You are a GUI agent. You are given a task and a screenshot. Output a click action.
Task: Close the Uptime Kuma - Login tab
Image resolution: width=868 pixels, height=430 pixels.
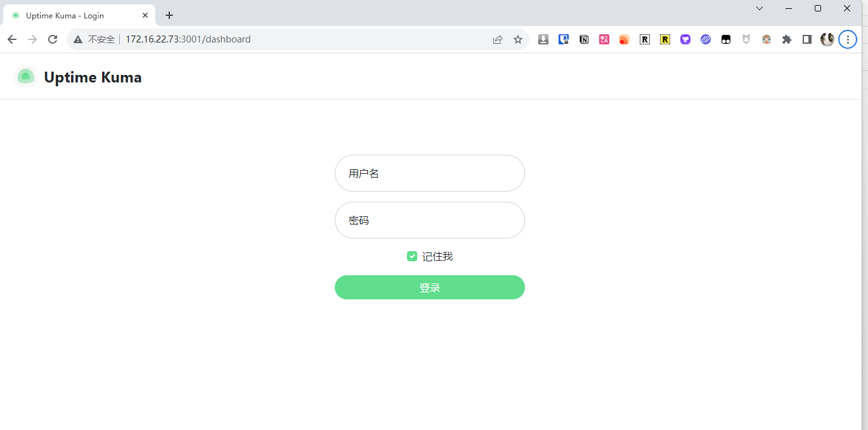tap(145, 15)
